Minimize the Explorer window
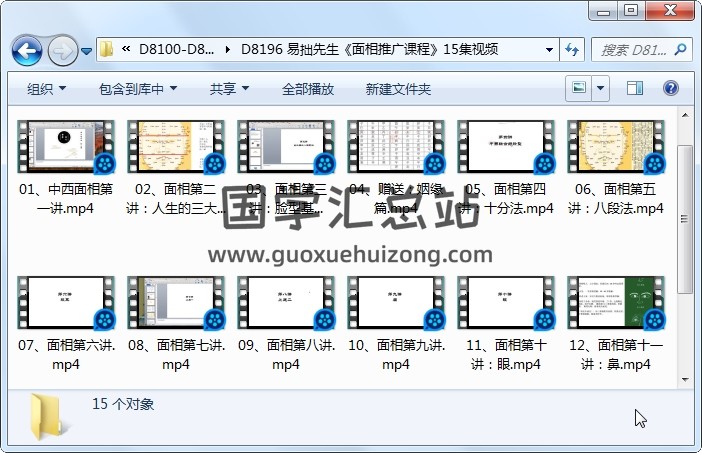 603,11
